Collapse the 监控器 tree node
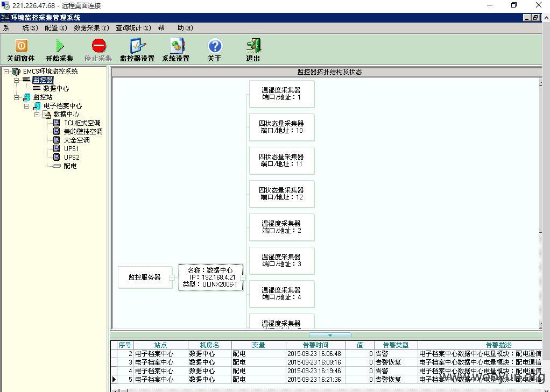The width and height of the screenshot is (550, 392). (17, 80)
